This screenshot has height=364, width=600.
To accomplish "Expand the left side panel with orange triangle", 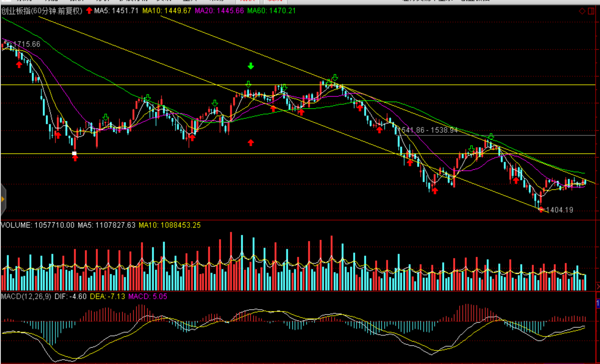I will (3, 199).
